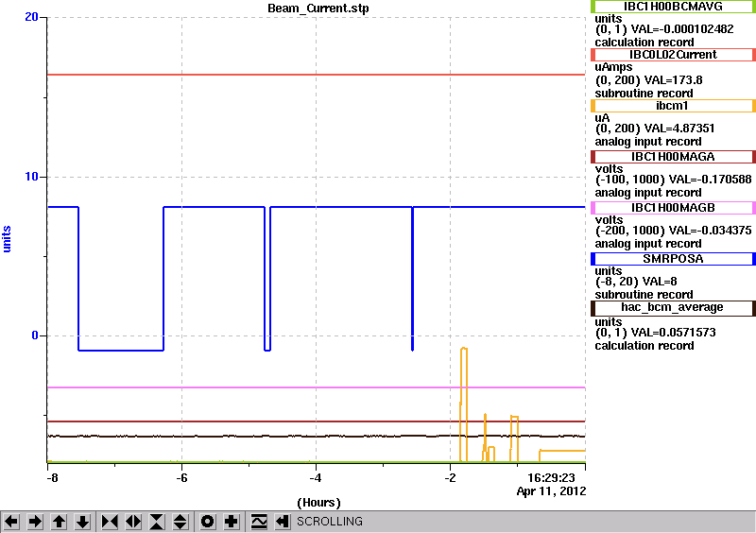Image resolution: width=756 pixels, height=533 pixels.
Task: Click the x-axis tick label -2
Action: point(450,477)
